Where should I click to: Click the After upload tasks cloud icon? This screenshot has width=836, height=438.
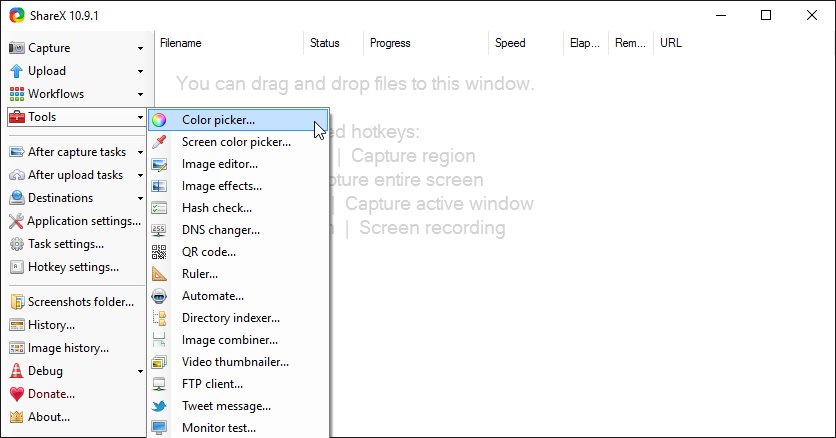click(17, 175)
